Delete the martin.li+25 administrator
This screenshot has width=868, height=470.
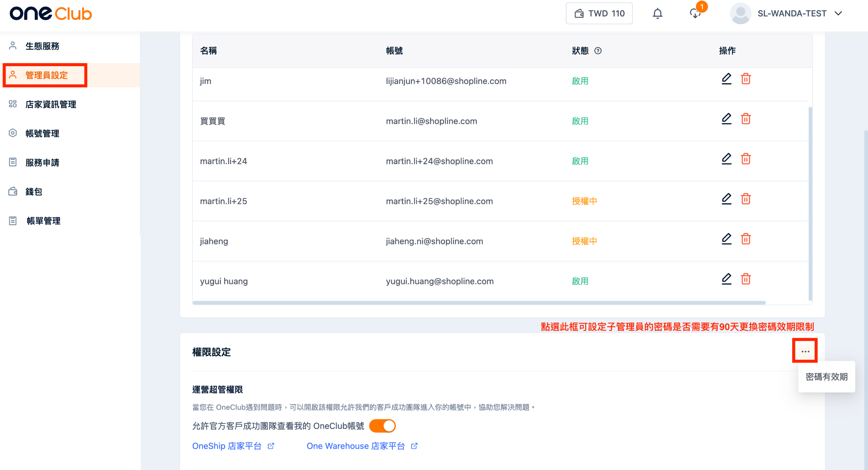(746, 199)
